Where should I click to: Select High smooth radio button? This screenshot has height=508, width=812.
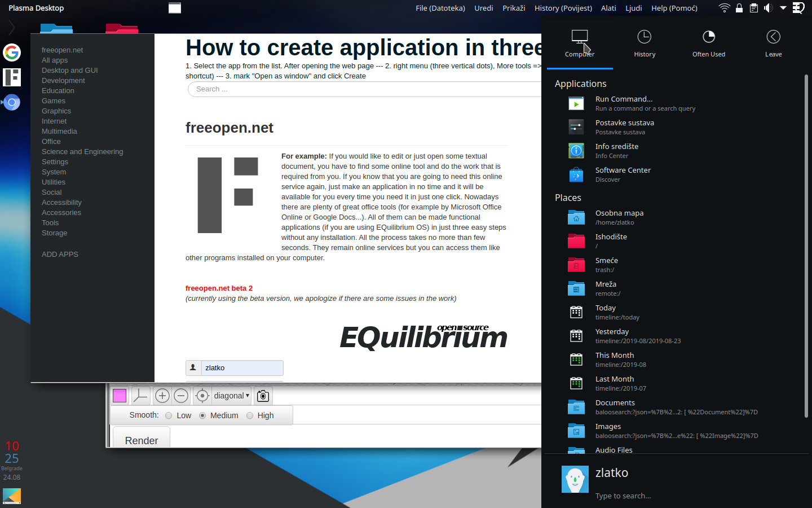coord(250,415)
